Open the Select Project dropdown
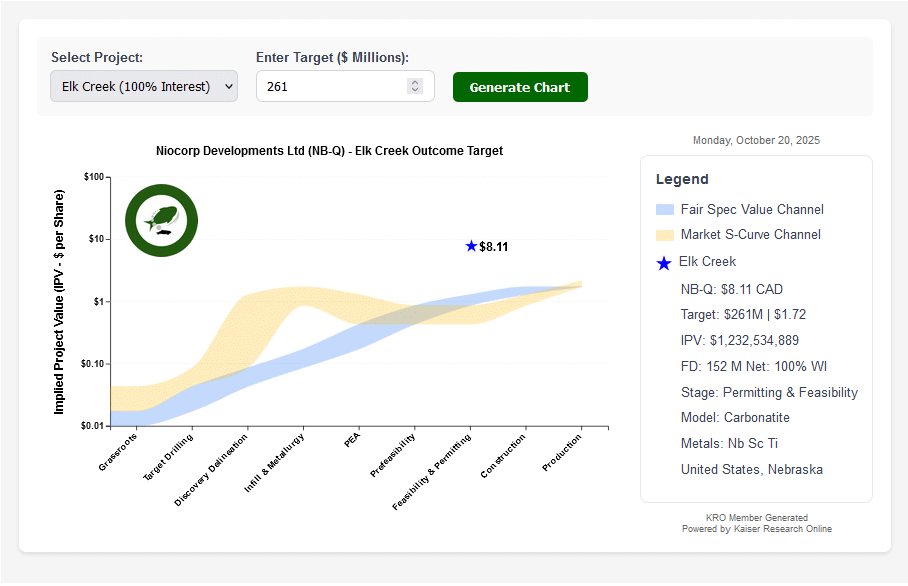This screenshot has width=908, height=586. click(x=144, y=86)
